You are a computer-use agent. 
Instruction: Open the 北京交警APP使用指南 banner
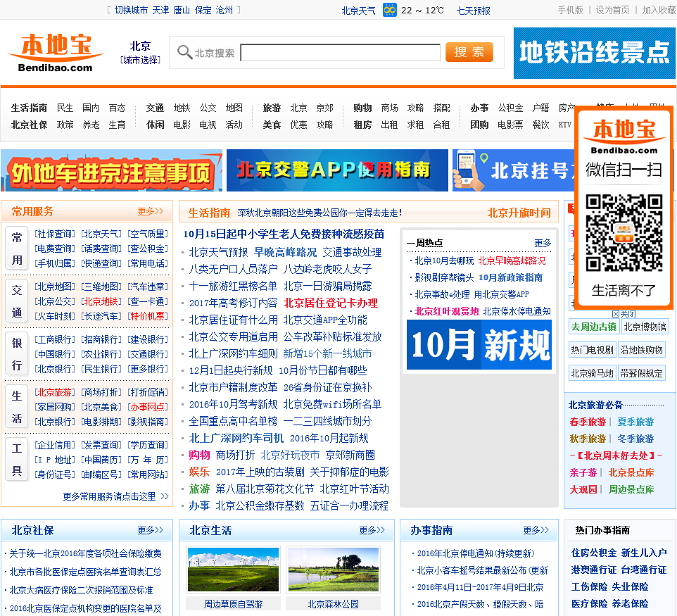[337, 170]
